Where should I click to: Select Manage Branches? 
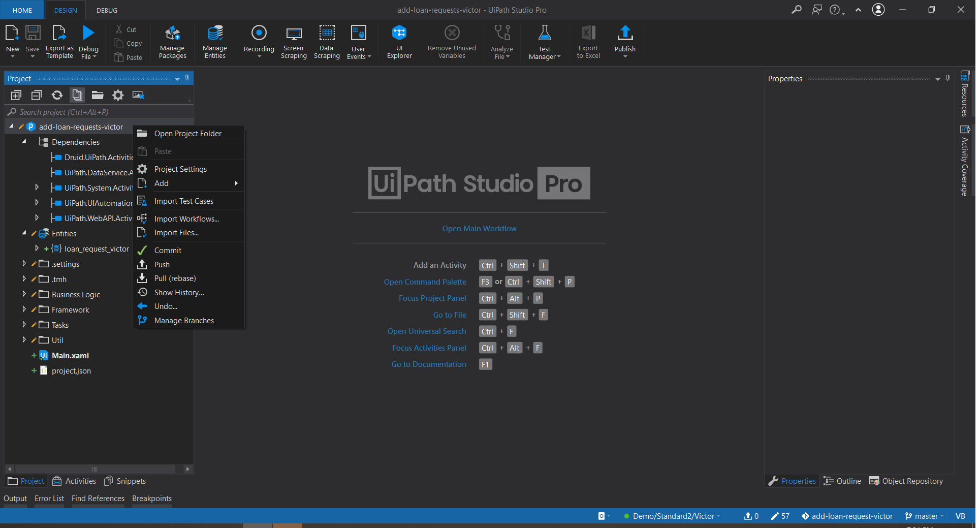[189, 321]
